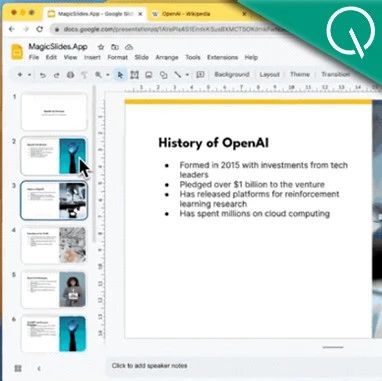Click the browser back arrow
This screenshot has height=381, width=382.
(12, 29)
